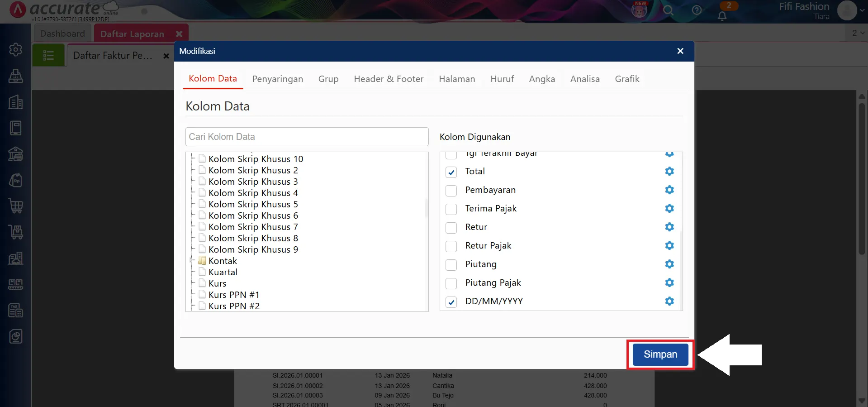Switch to the Header & Footer tab
868x407 pixels.
[388, 79]
